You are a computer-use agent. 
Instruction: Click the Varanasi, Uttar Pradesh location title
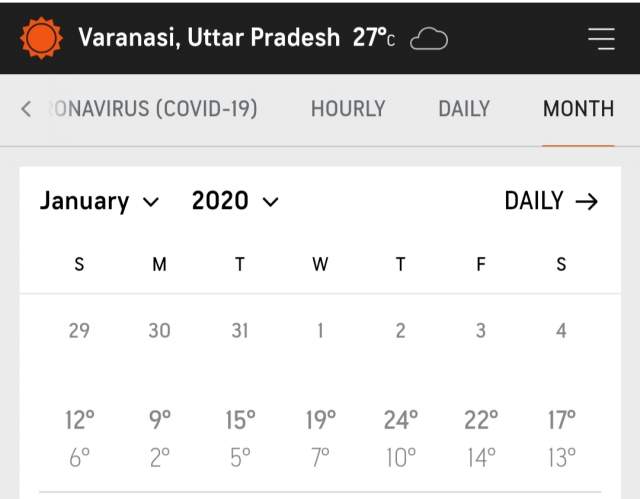point(209,38)
